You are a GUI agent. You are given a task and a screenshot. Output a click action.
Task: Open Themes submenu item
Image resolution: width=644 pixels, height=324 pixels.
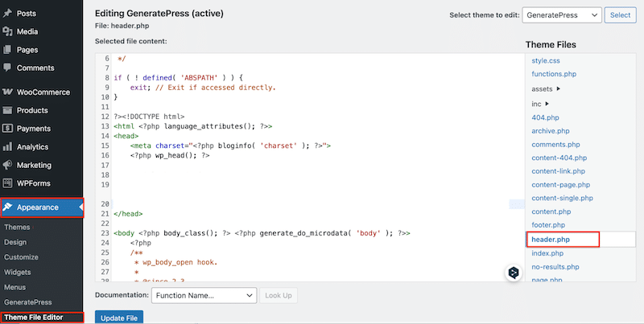[17, 228]
